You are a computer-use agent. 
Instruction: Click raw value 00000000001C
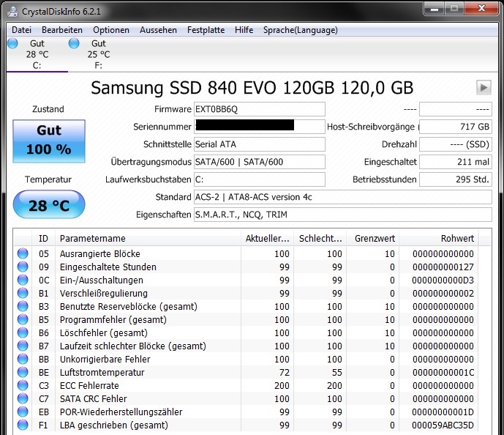443,373
